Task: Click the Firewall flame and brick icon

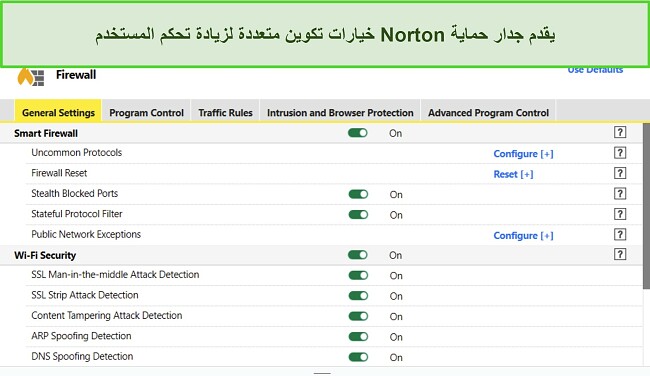Action: tap(31, 77)
